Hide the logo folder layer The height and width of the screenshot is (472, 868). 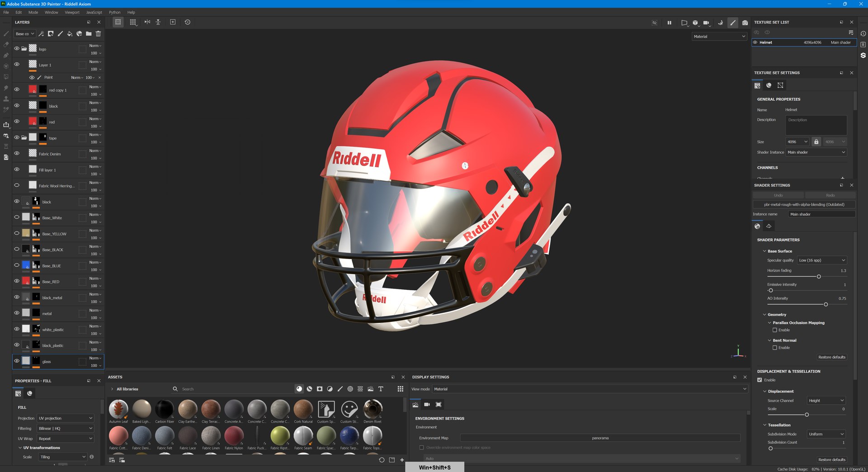click(17, 48)
